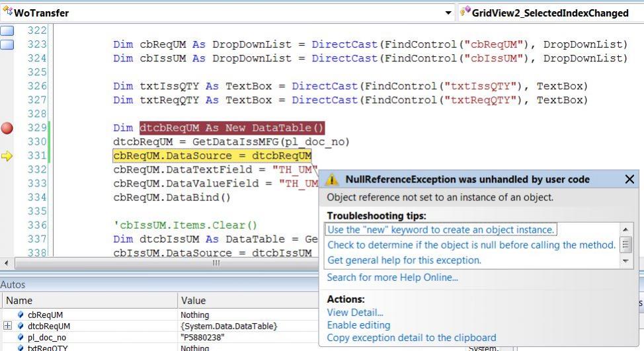Close the NullReferenceException dialog
The image size is (644, 351).
(629, 179)
